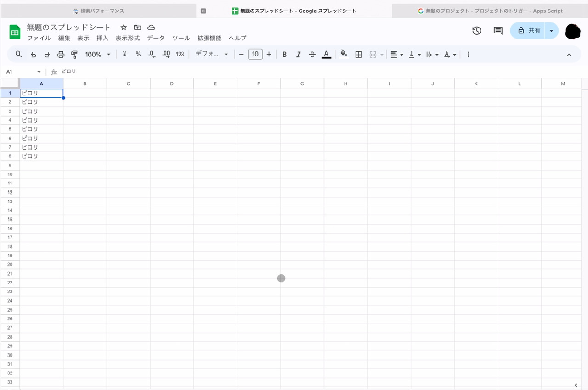The image size is (588, 390).
Task: Decrease decimal places
Action: pos(152,54)
